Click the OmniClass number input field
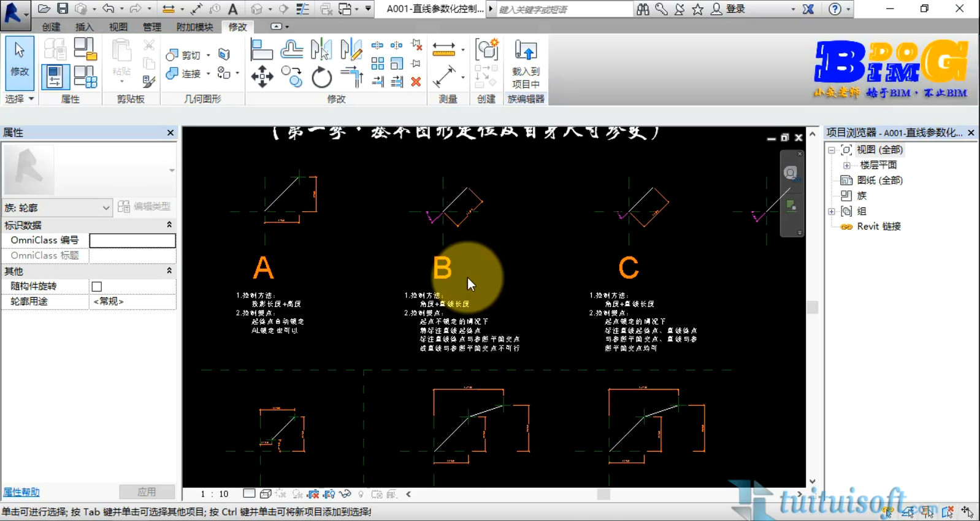The width and height of the screenshot is (980, 521). 132,241
